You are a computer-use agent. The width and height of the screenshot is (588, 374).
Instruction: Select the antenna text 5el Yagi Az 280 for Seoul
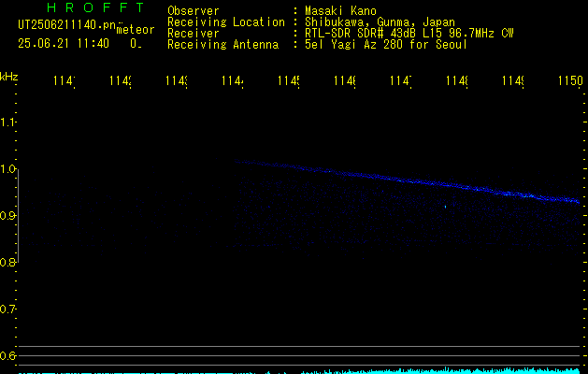(386, 45)
